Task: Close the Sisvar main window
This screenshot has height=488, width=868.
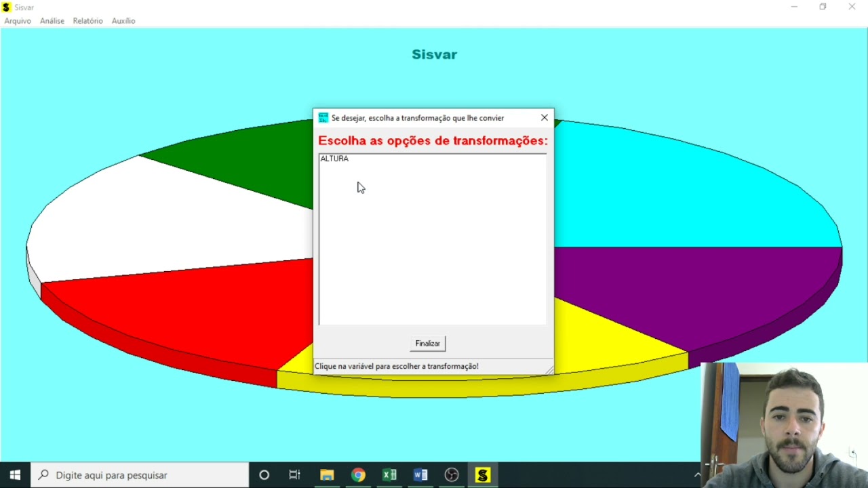Action: (852, 7)
